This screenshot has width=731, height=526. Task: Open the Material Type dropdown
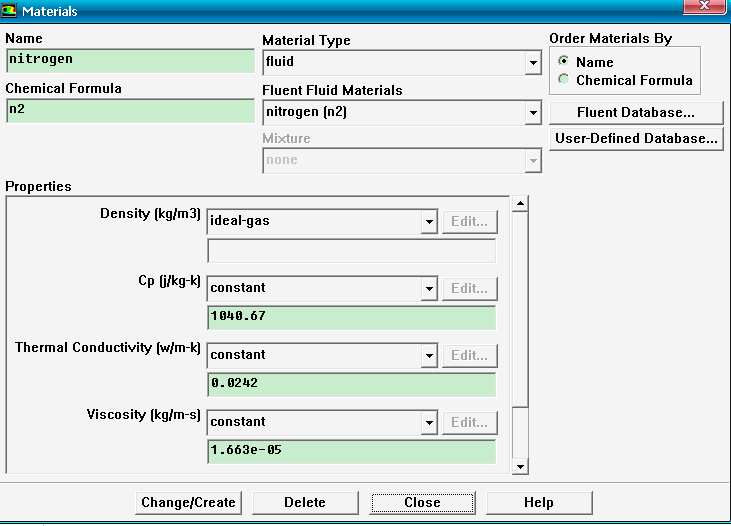point(533,64)
